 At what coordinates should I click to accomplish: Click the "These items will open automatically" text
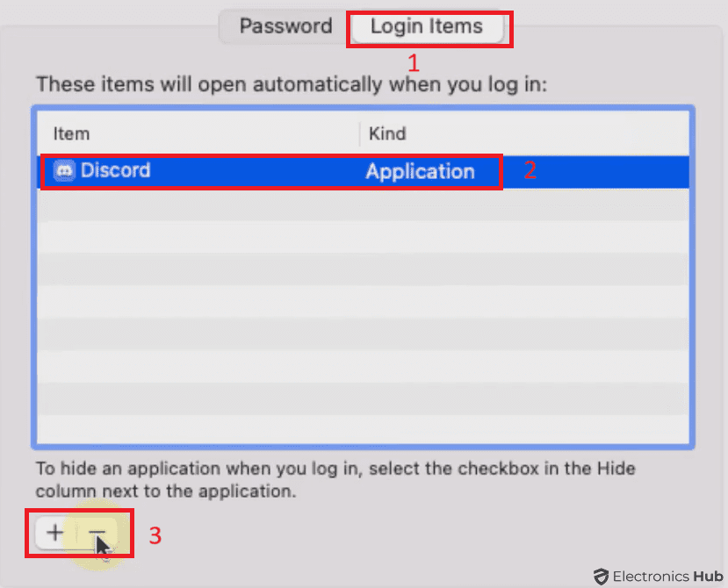[292, 85]
